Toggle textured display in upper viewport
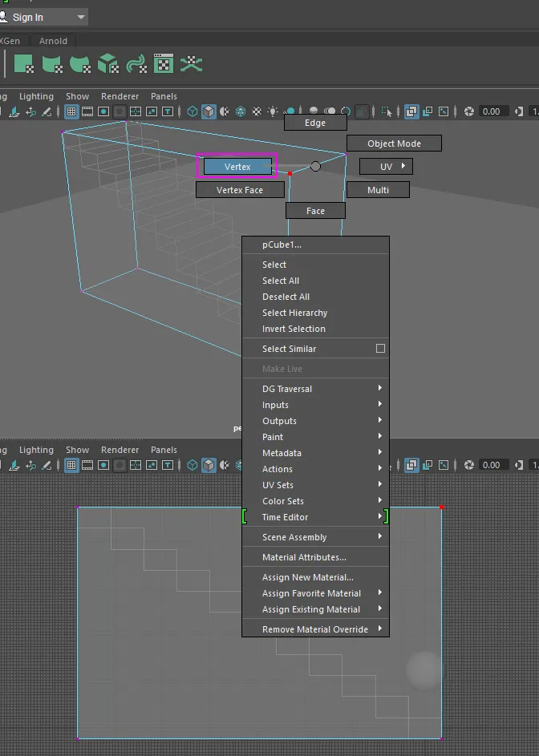This screenshot has width=539, height=756. coord(257,112)
